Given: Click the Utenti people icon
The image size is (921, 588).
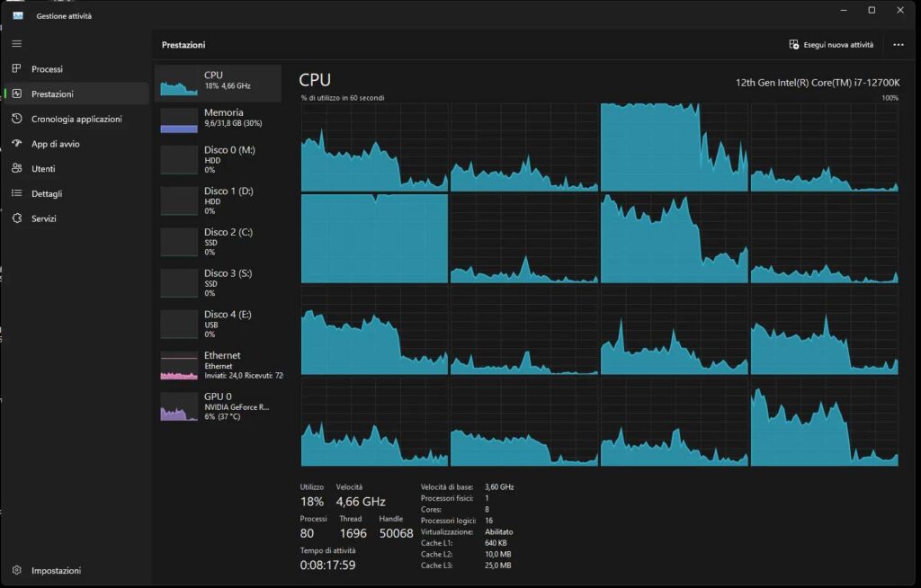Looking at the screenshot, I should tap(16, 169).
